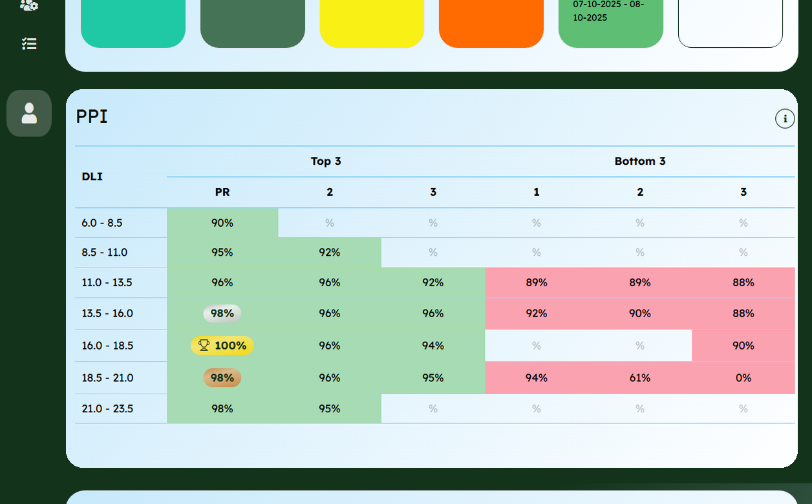This screenshot has height=504, width=812.
Task: Open the users settings icon in sidebar
Action: [29, 5]
